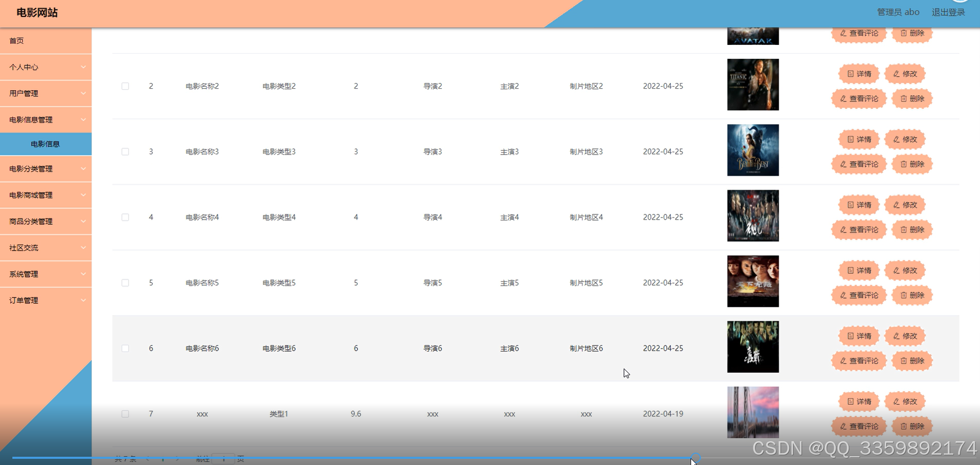Tick the checkbox beside movie xxx

click(125, 413)
